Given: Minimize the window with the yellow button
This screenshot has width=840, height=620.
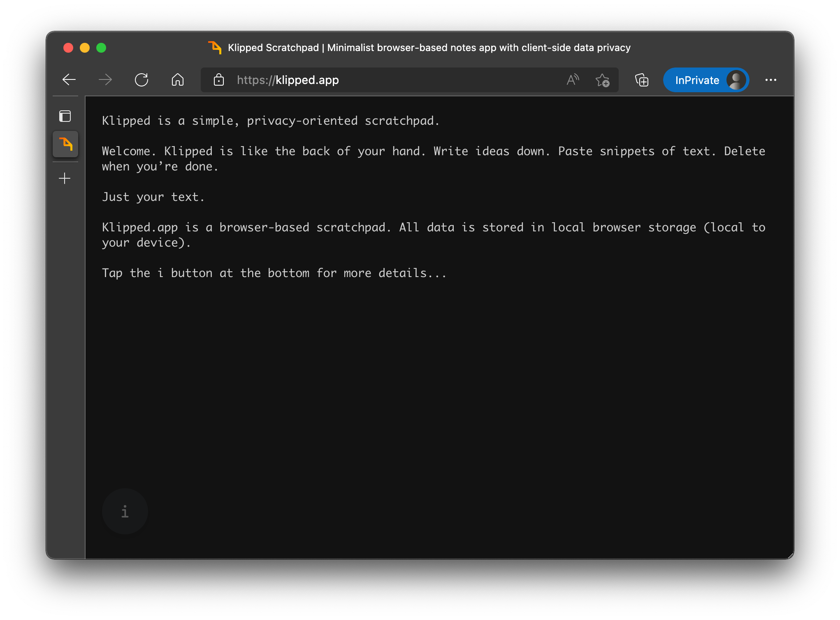Looking at the screenshot, I should tap(85, 48).
